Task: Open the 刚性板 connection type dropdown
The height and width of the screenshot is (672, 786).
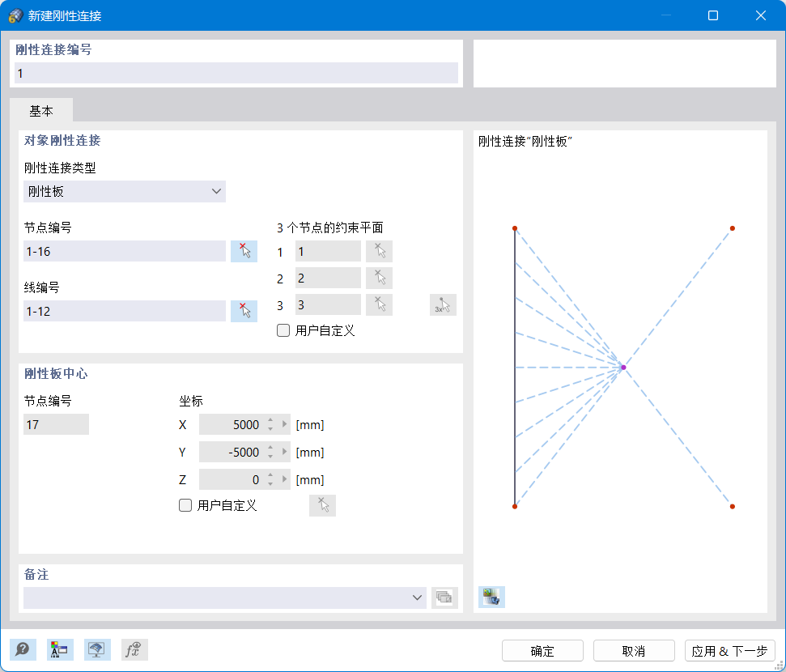Action: [125, 191]
